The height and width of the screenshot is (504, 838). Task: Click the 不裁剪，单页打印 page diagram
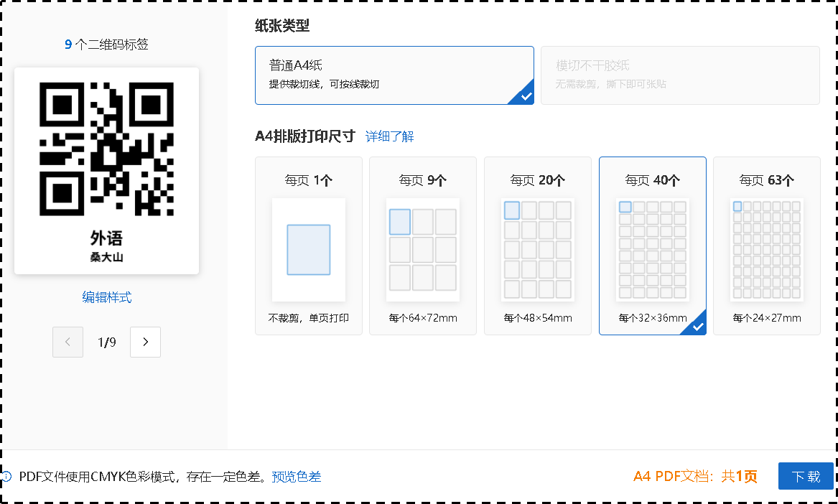pyautogui.click(x=308, y=250)
